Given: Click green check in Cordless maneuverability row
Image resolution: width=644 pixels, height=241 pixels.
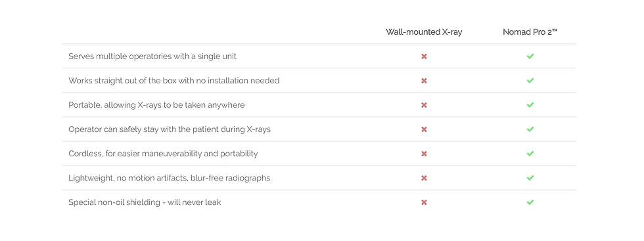Looking at the screenshot, I should click(530, 154).
